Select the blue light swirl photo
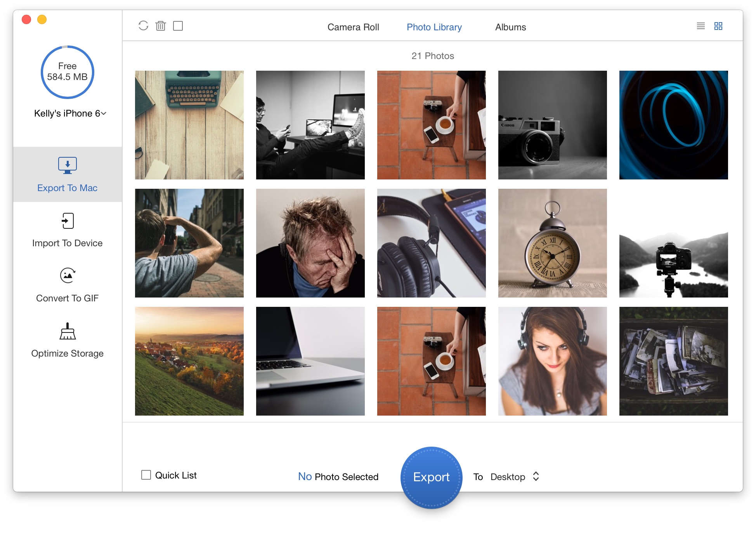This screenshot has height=536, width=756. (x=674, y=125)
